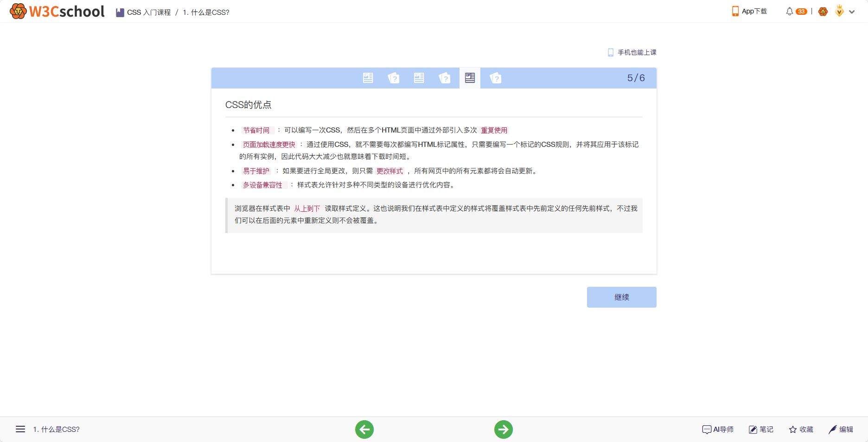Go to the sixth step quiz icon
Screen dimensions: 868x442
pos(495,78)
